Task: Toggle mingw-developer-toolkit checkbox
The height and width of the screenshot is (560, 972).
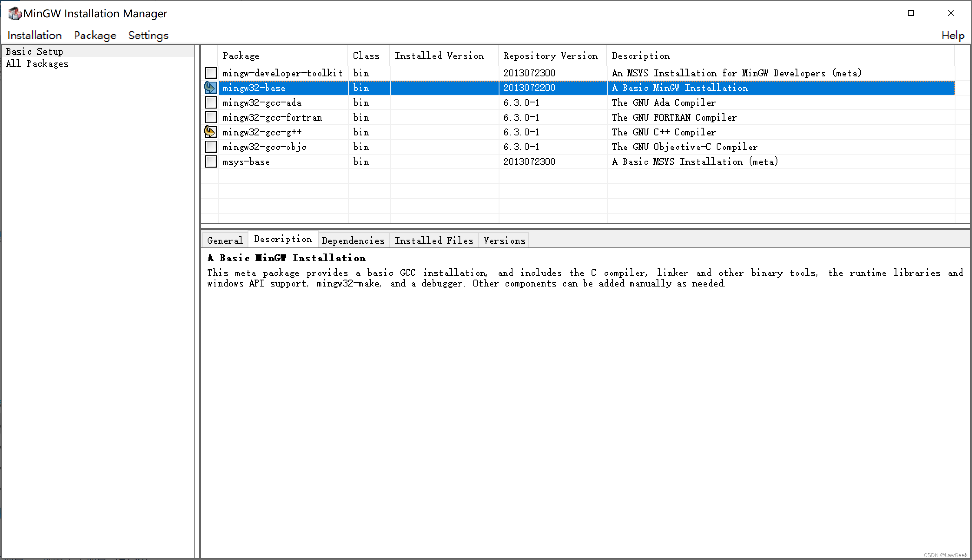Action: [x=211, y=73]
